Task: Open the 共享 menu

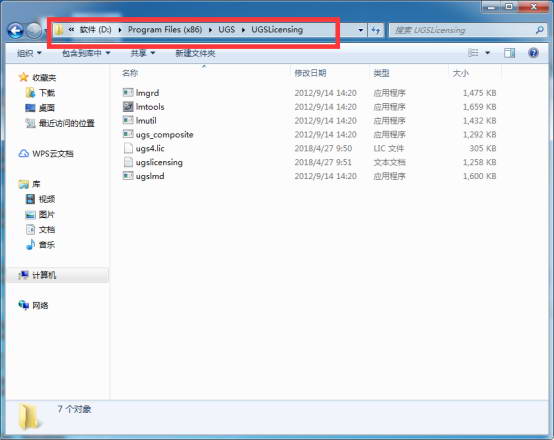Action: (x=142, y=53)
